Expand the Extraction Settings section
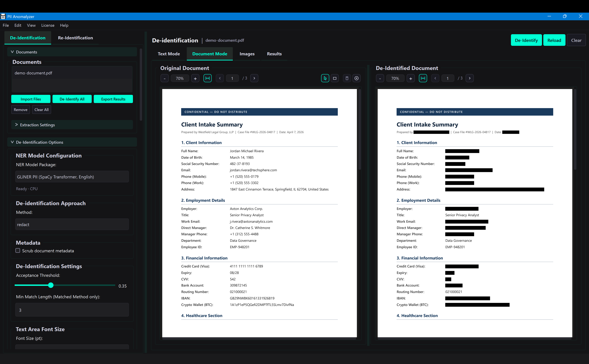Viewport: 589px width, 364px height. coord(38,125)
